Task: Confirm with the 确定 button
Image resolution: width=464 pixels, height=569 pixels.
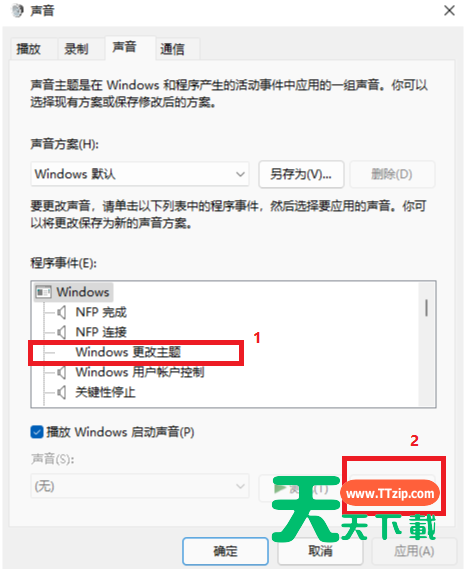Action: coord(225,551)
